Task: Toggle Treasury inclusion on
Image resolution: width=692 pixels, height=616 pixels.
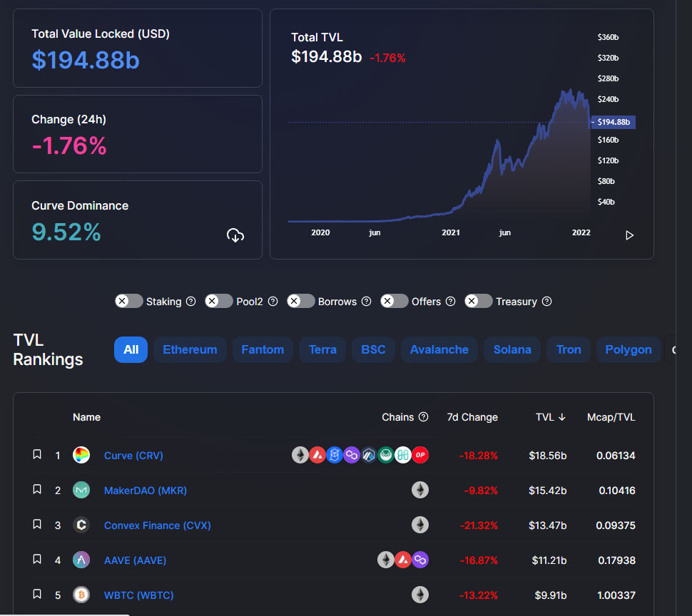Action: (479, 301)
